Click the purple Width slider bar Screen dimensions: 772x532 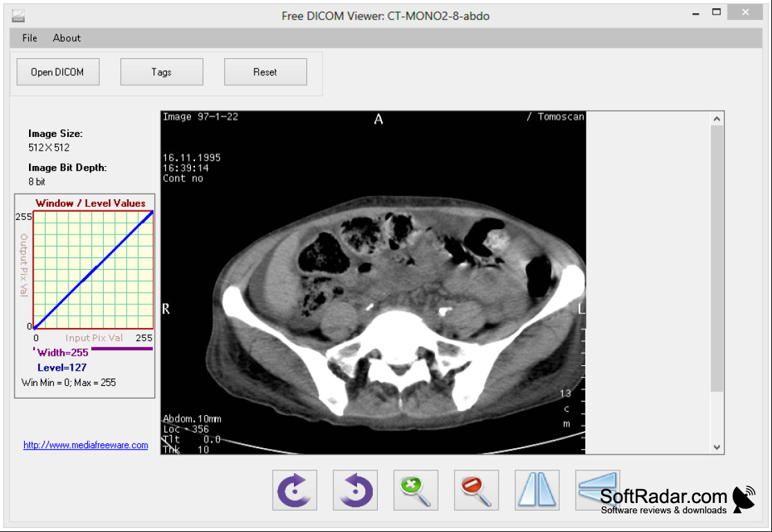[122, 349]
